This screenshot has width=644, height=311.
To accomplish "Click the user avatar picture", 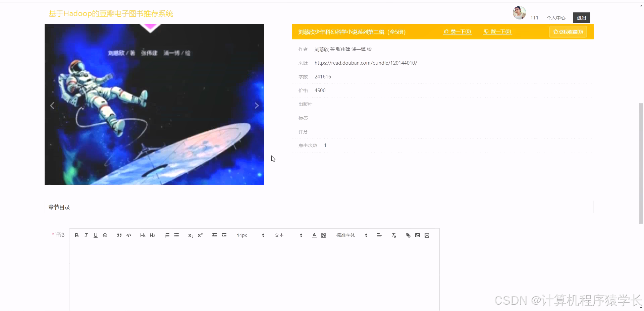I will point(520,13).
